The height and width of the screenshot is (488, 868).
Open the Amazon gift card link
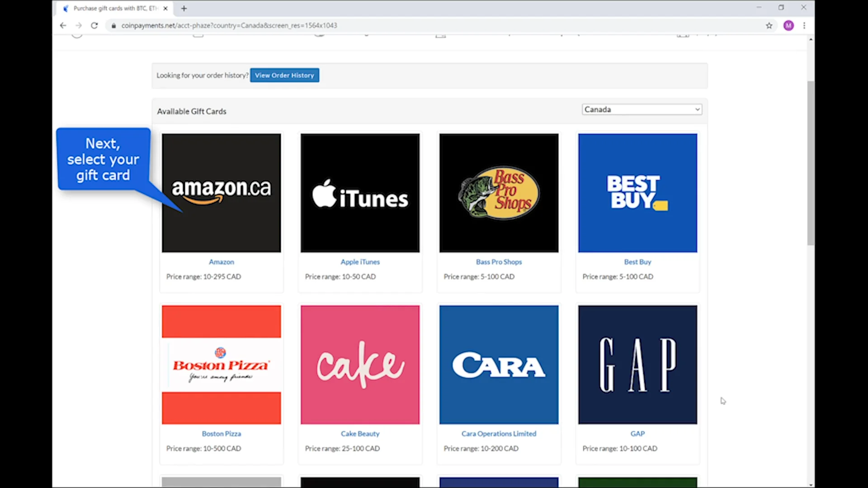click(221, 262)
